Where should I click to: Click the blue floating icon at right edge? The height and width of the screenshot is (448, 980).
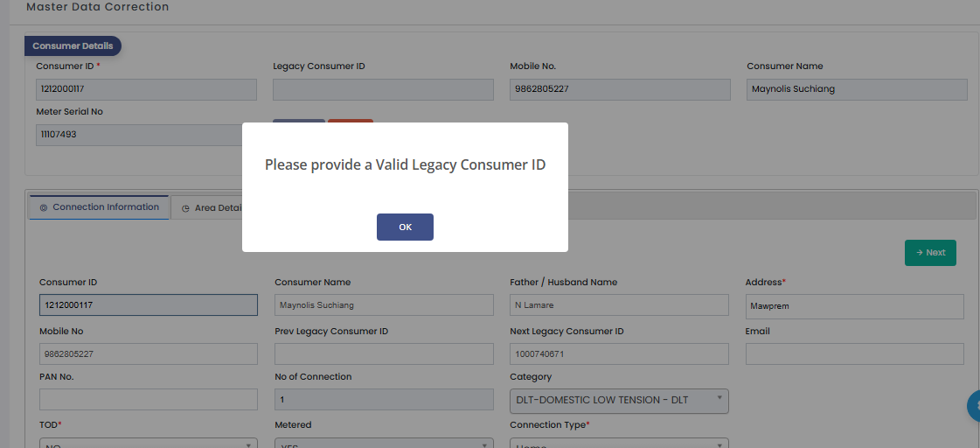click(x=974, y=405)
